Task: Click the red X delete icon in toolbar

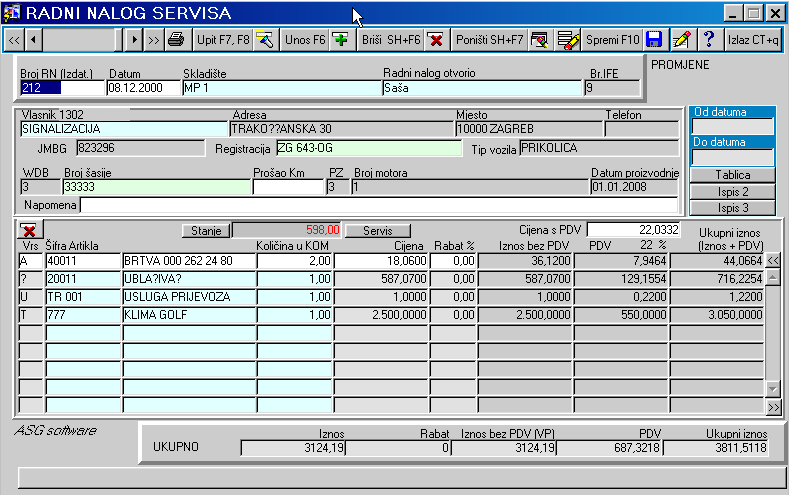Action: click(436, 40)
